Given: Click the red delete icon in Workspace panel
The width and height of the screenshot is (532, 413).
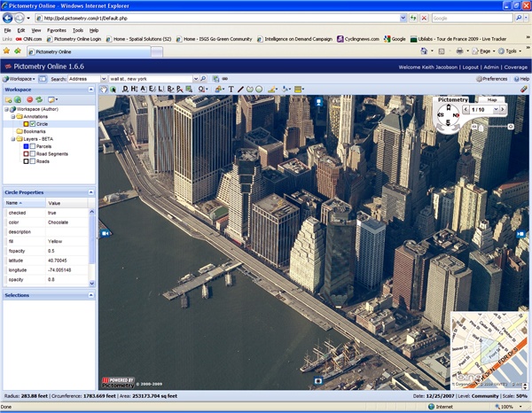Looking at the screenshot, I should click(30, 99).
